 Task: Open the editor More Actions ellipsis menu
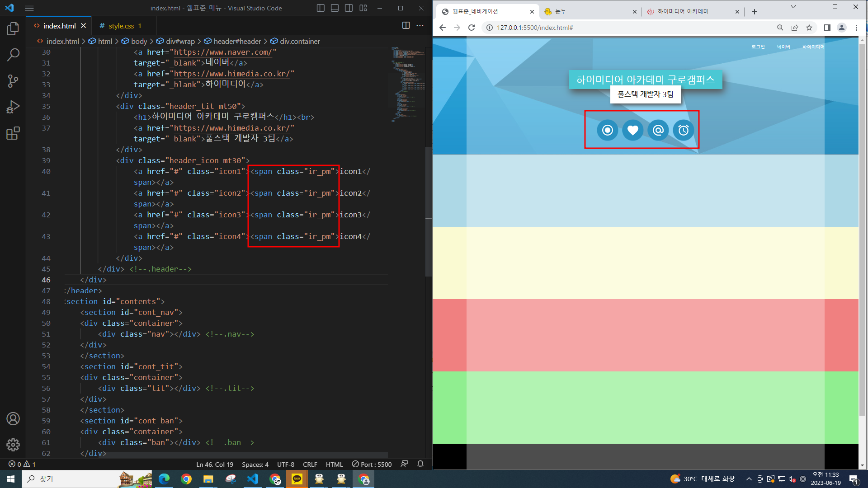[420, 26]
